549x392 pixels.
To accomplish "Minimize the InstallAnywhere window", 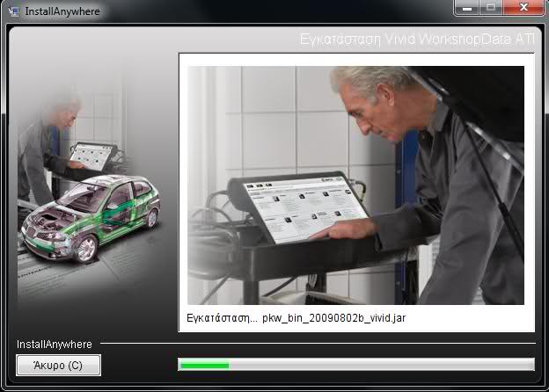I will click(x=467, y=9).
